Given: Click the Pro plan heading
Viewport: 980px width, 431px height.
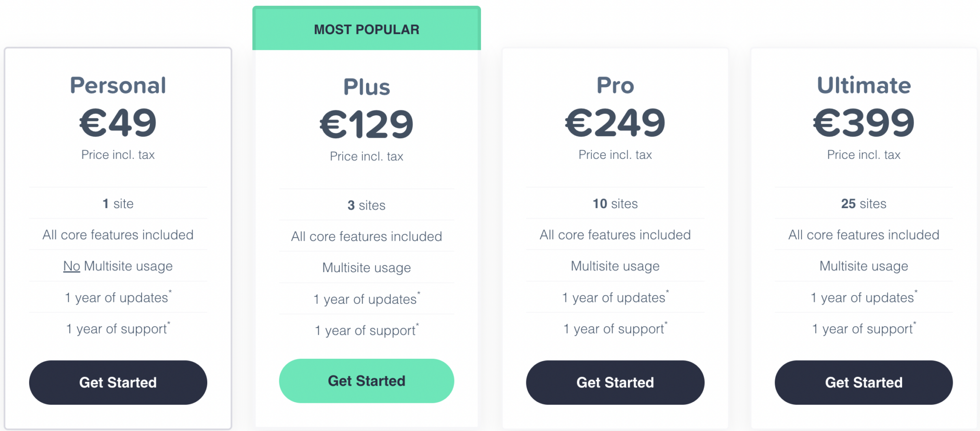Looking at the screenshot, I should coord(615,86).
